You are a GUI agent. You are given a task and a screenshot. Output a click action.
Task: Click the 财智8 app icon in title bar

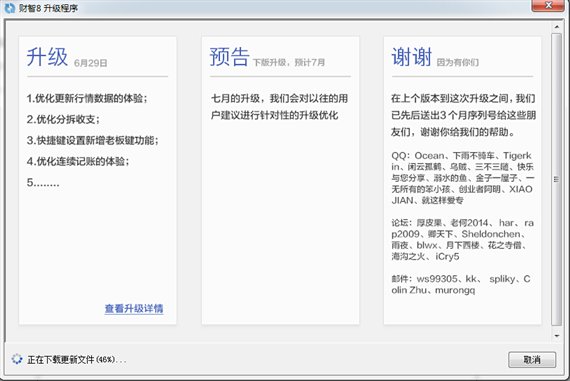(x=10, y=8)
